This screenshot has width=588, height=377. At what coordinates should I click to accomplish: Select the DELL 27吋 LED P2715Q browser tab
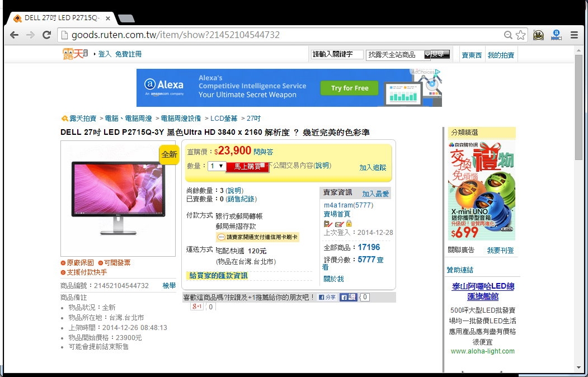click(62, 18)
